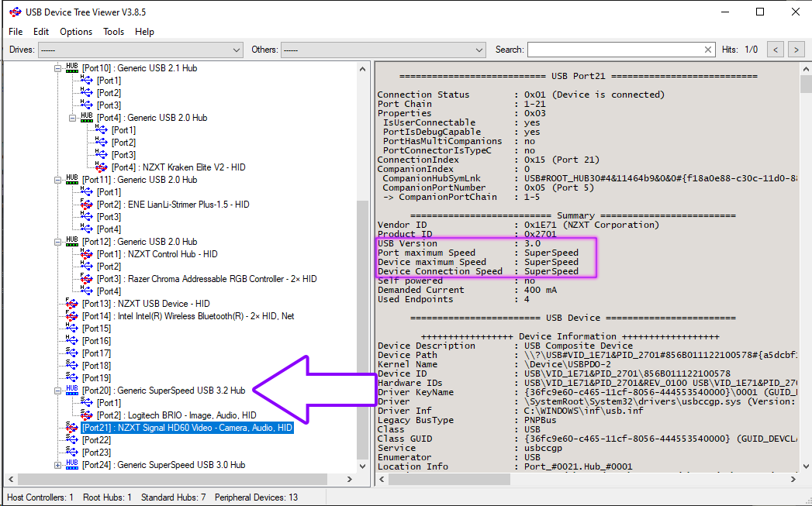Click the Razer Chroma RGB Controller icon
812x506 pixels.
[x=87, y=279]
